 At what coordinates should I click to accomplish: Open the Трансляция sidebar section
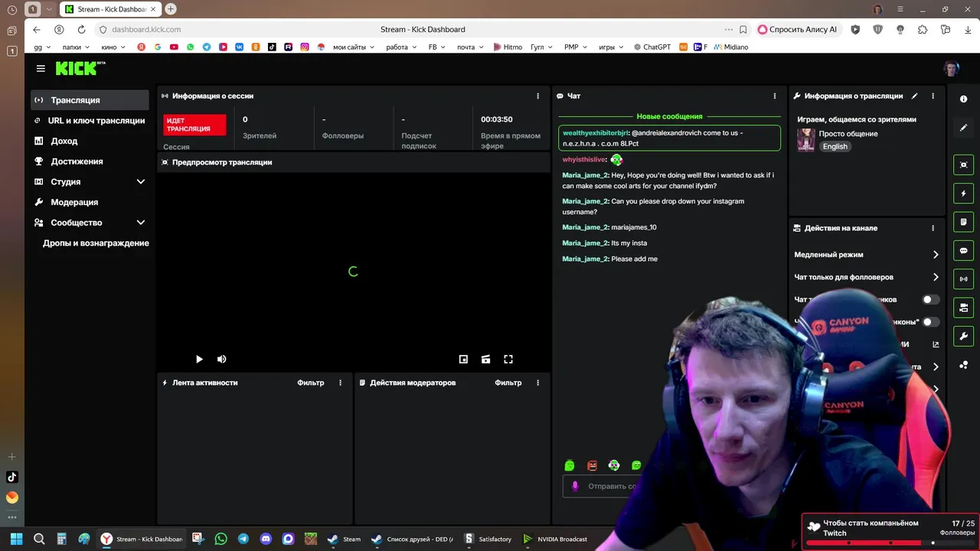(x=90, y=100)
